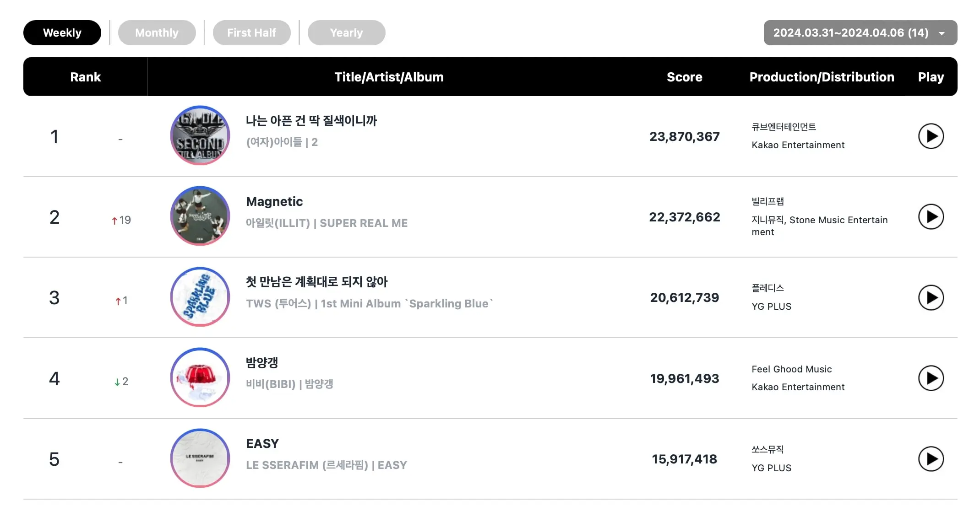Open the week date range dropdown
This screenshot has width=980, height=506.
[860, 32]
